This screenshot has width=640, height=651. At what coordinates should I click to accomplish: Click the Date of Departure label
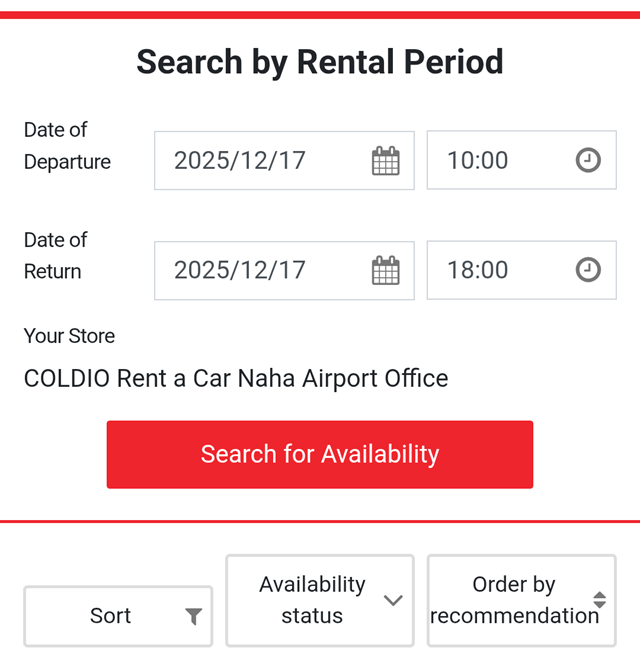pos(67,146)
